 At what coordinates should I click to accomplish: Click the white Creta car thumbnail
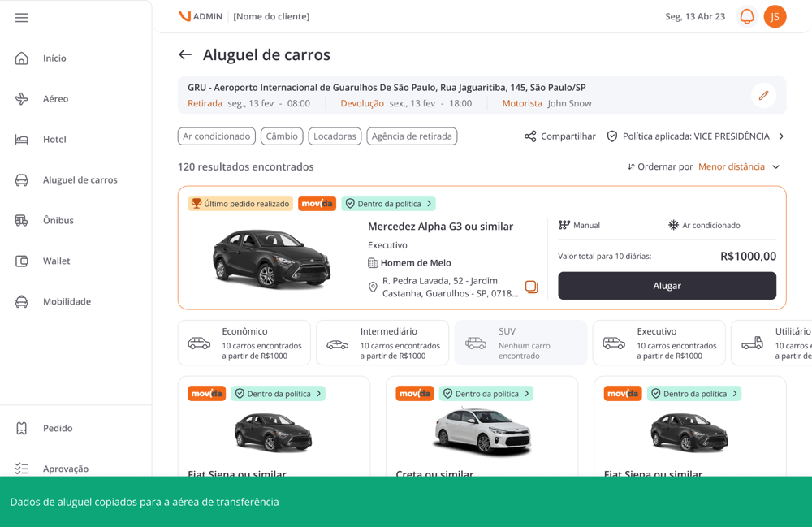click(x=482, y=430)
